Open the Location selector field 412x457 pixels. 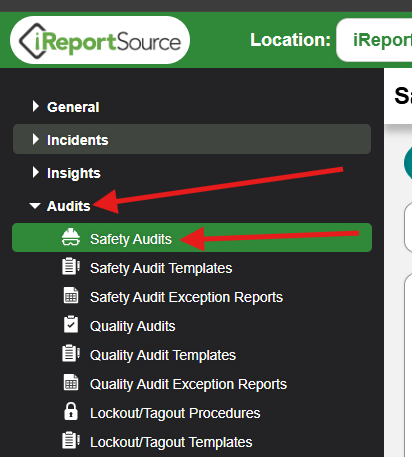coord(374,40)
